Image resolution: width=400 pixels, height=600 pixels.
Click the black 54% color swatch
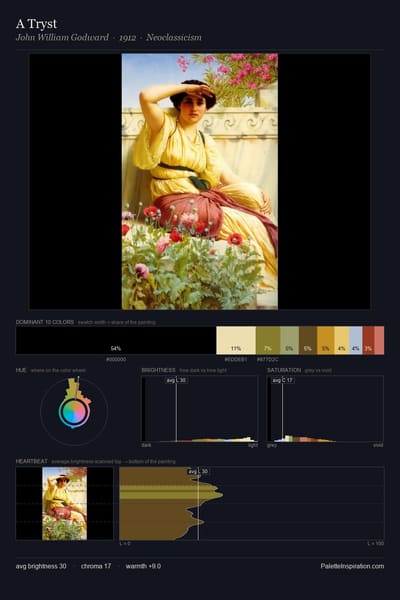[x=116, y=340]
